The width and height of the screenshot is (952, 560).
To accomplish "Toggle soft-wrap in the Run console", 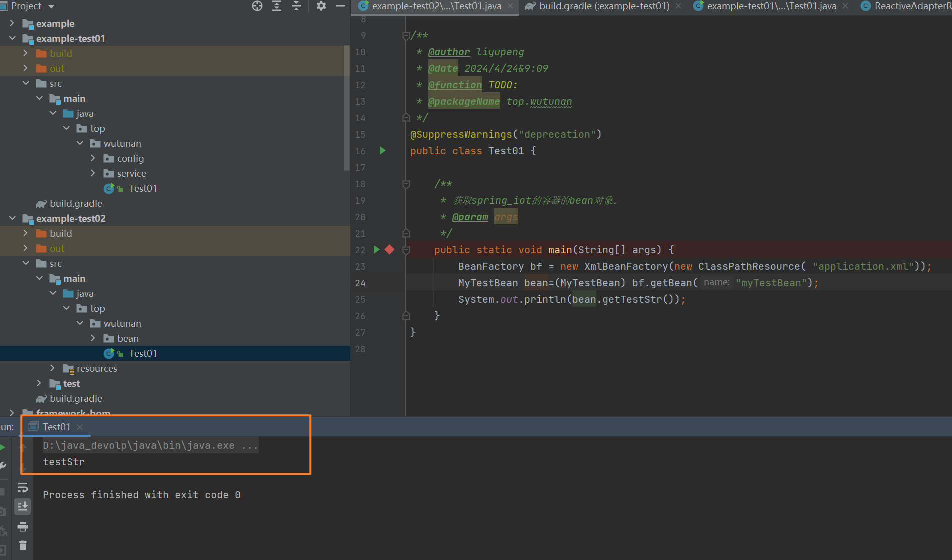I will pyautogui.click(x=23, y=488).
